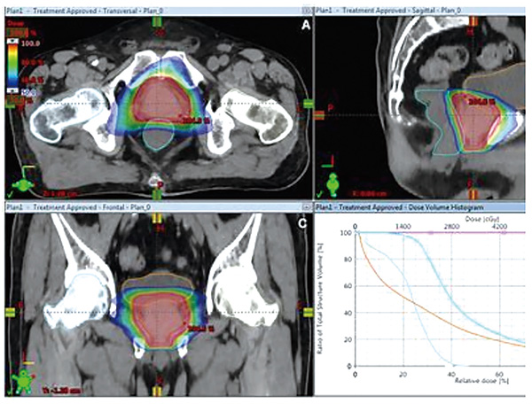The width and height of the screenshot is (532, 404).
Task: Click top yellow plane handle in Frontal view
Action: coord(156,218)
